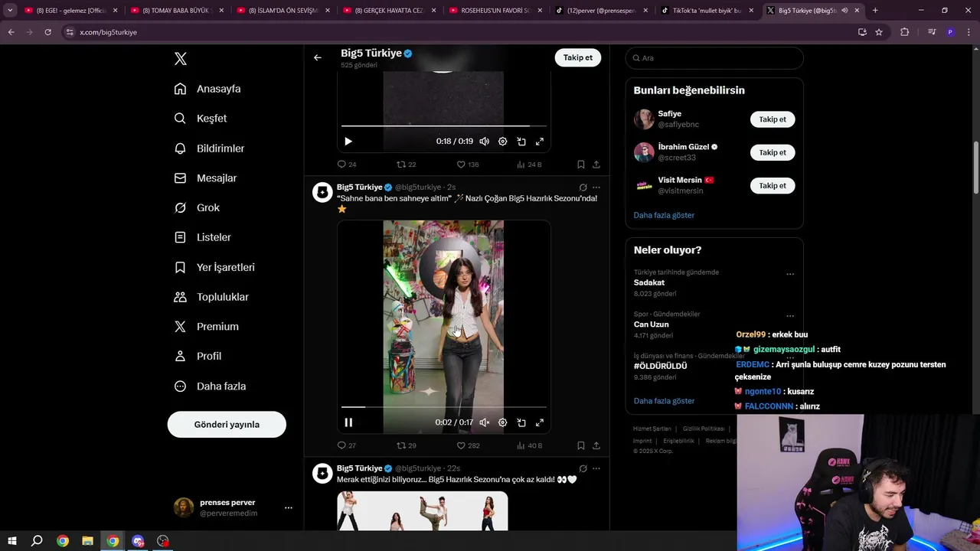Go back with the profile header arrow

pos(318,57)
